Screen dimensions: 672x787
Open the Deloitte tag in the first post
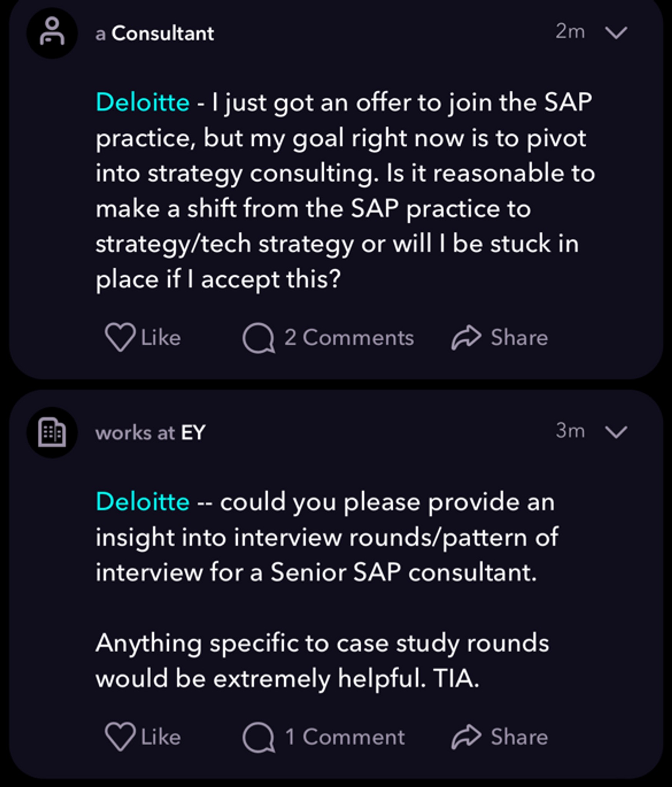(143, 102)
